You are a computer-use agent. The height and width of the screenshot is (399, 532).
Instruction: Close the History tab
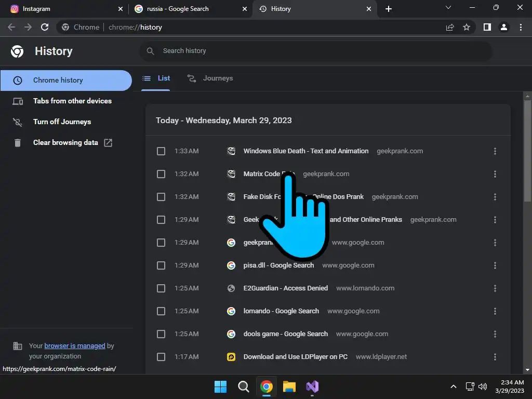click(x=369, y=9)
